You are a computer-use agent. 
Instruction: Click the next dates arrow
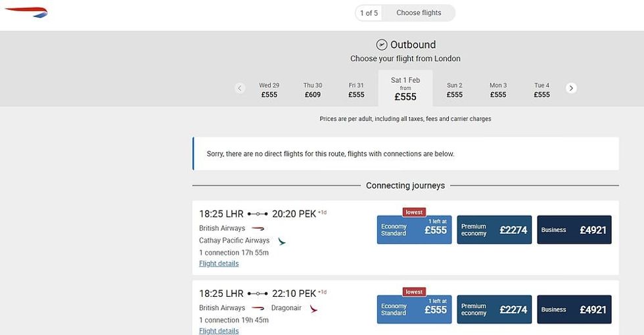pyautogui.click(x=571, y=88)
